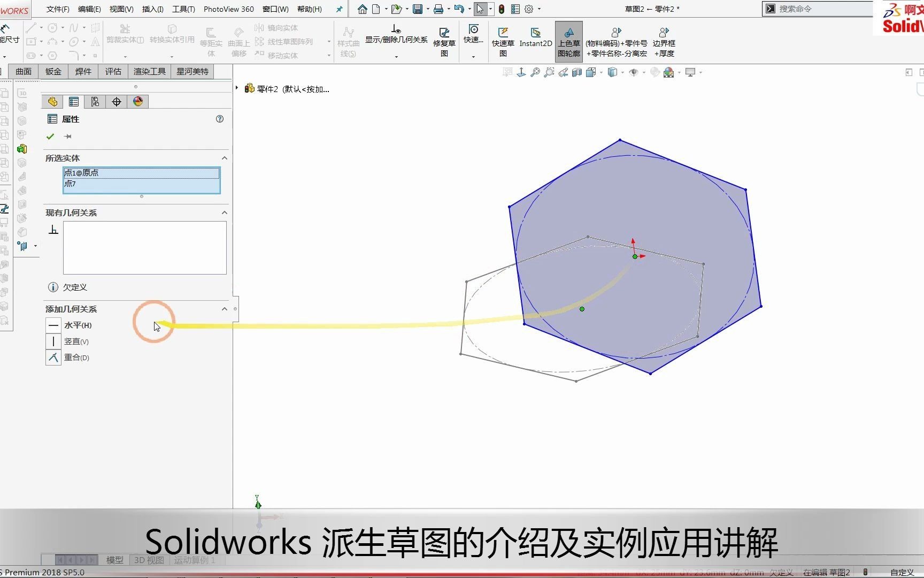Open the PhotoView 360 menu

click(x=229, y=9)
